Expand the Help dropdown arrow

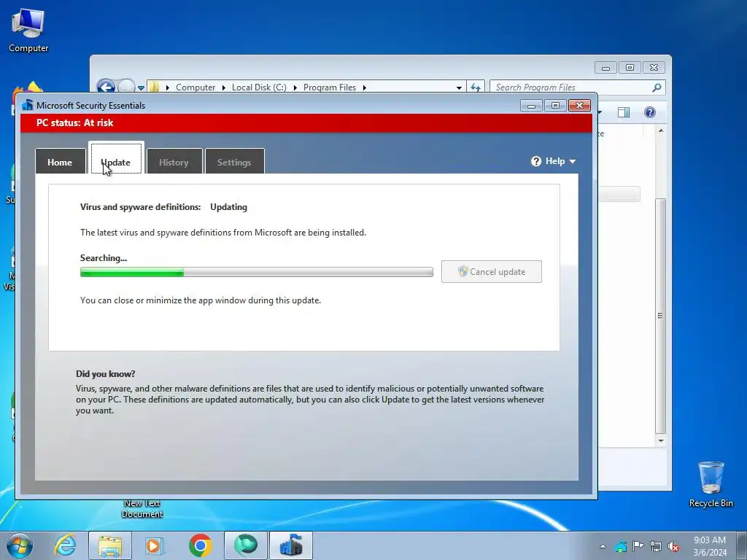click(x=573, y=161)
